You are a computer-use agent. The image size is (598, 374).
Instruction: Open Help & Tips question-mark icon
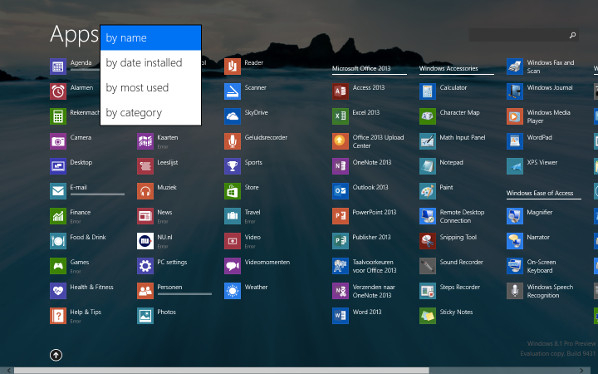coord(58,316)
